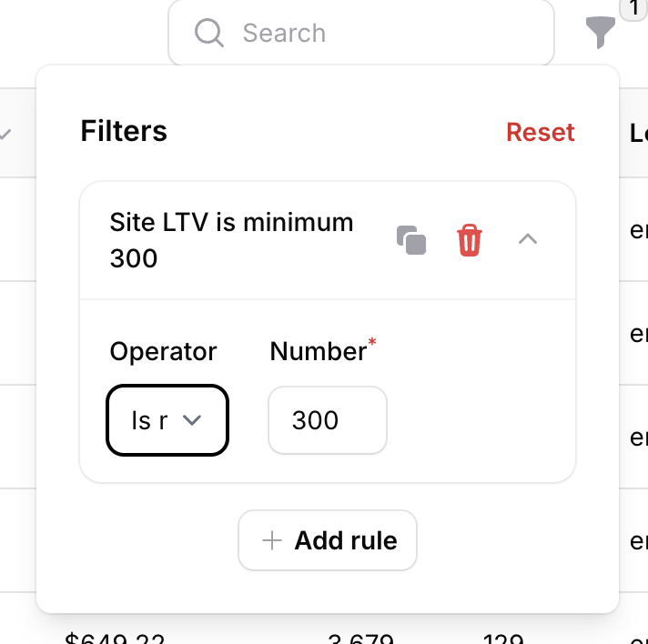Click the plus icon beside Add rule
The width and height of the screenshot is (648, 644).
[x=271, y=540]
